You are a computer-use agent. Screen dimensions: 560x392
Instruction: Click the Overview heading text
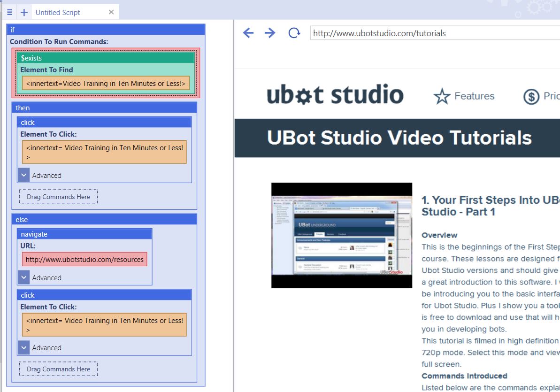(439, 235)
